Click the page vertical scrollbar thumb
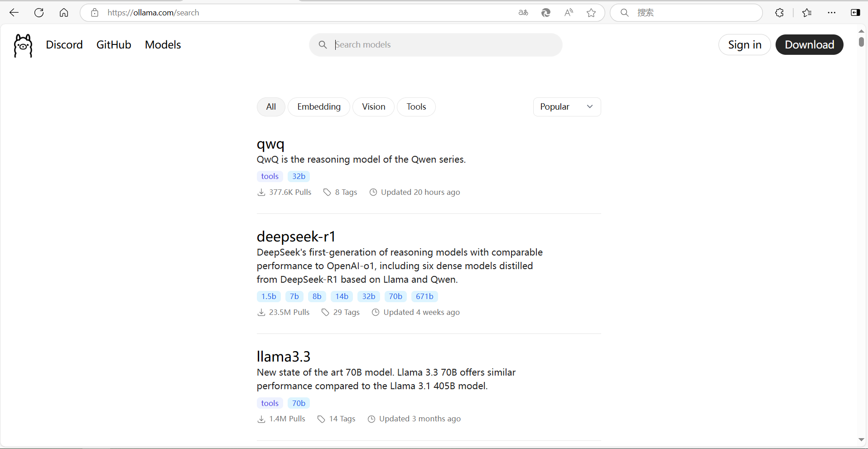 pyautogui.click(x=861, y=42)
